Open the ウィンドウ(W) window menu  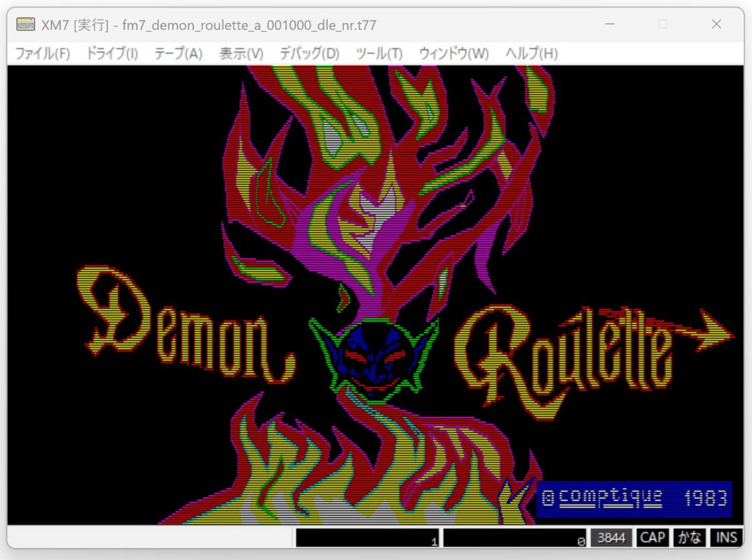coord(454,54)
